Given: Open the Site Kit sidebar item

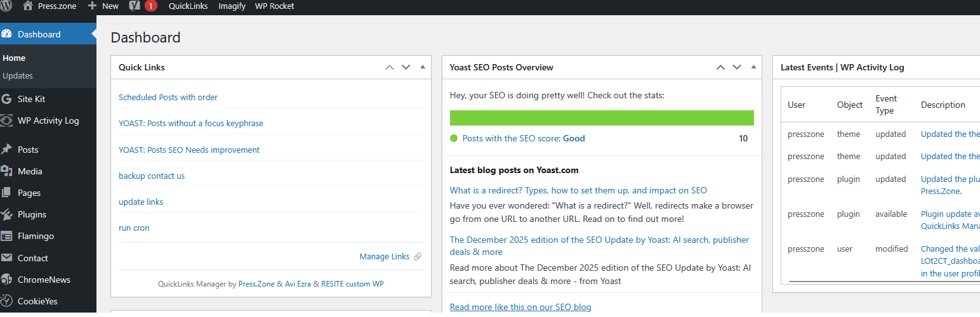Looking at the screenshot, I should (31, 99).
